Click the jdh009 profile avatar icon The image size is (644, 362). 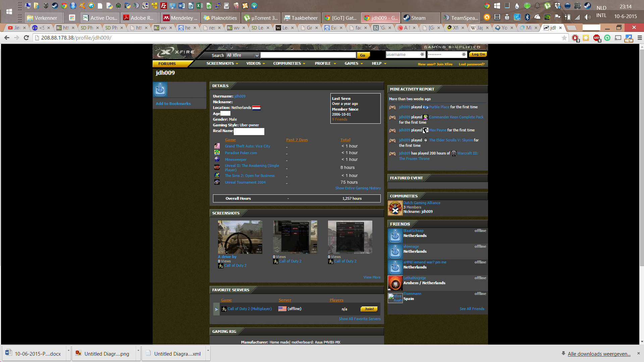pyautogui.click(x=160, y=89)
